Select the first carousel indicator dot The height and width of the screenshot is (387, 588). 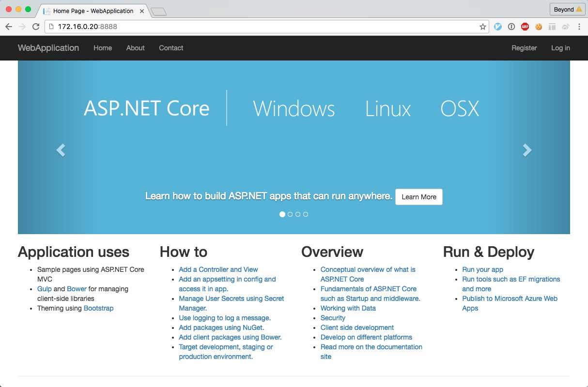coord(282,214)
